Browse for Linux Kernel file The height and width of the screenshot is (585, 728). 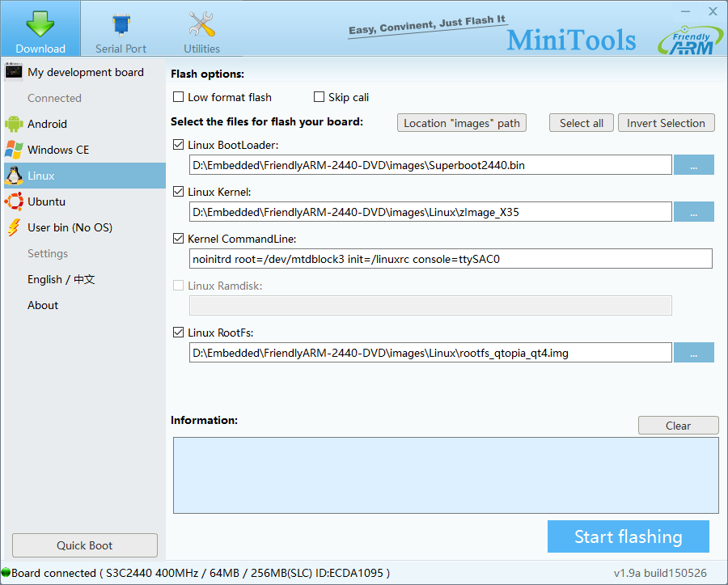coord(694,212)
